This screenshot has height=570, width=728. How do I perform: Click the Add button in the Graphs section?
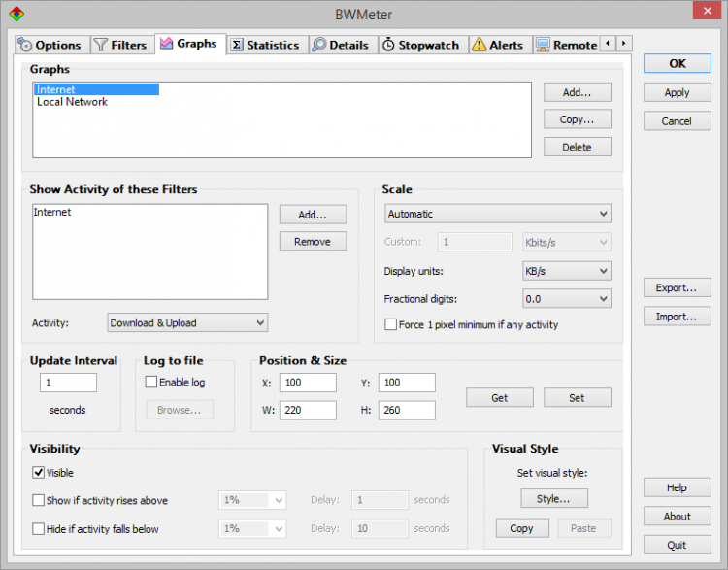tap(578, 92)
